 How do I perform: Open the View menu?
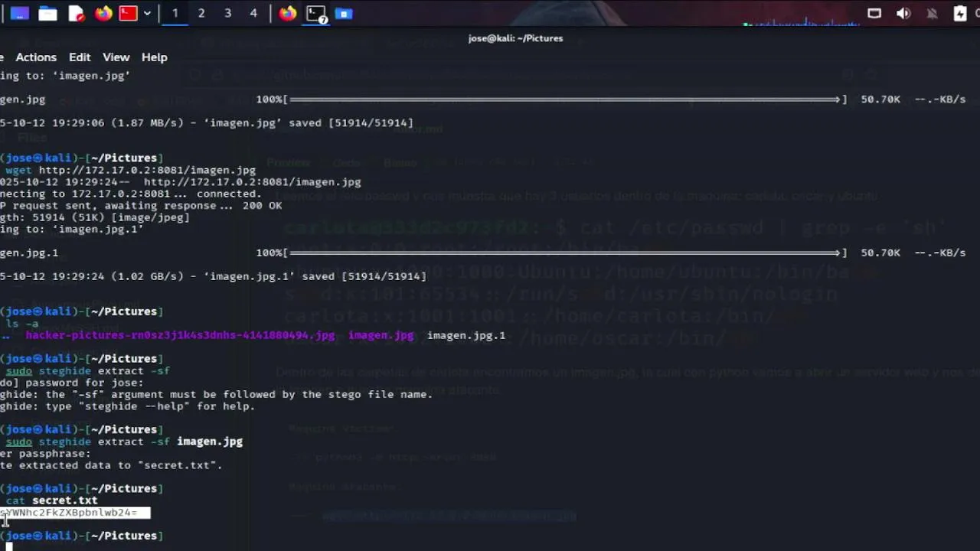(116, 57)
